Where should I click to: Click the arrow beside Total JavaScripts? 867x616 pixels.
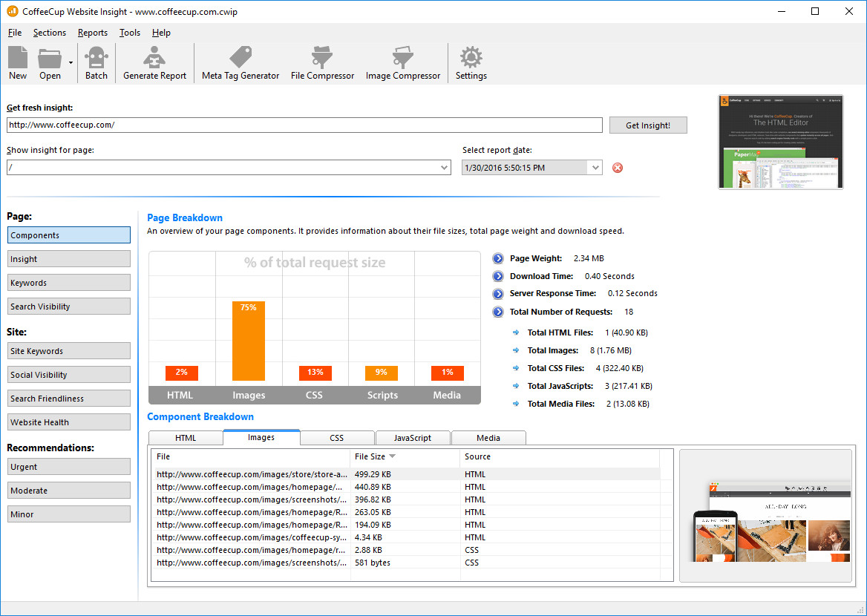[x=516, y=386]
